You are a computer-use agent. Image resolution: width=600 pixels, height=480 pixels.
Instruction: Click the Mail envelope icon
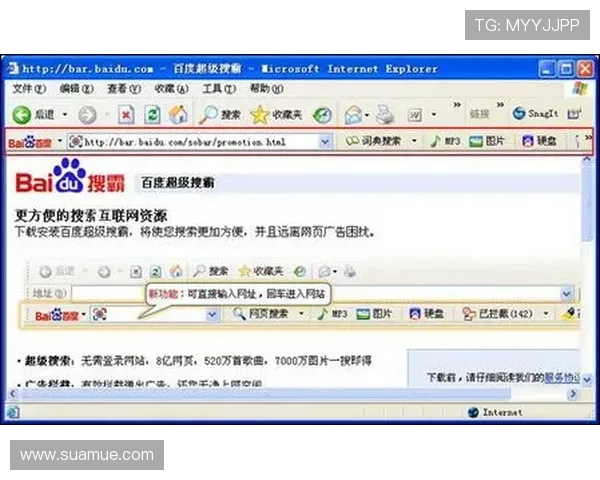[x=352, y=114]
